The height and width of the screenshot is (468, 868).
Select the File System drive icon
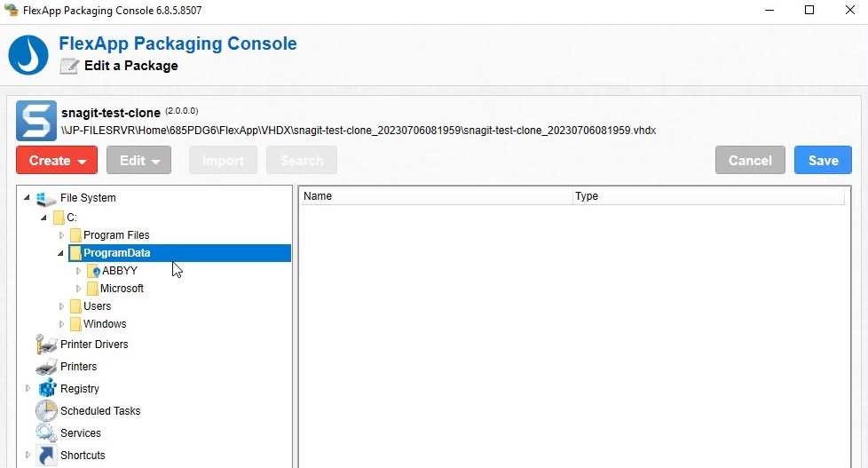[46, 198]
